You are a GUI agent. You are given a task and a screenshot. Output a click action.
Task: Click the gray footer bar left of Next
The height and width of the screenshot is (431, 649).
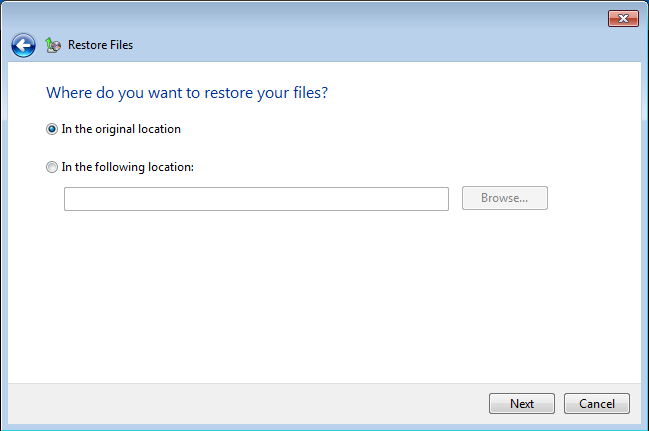coord(248,404)
